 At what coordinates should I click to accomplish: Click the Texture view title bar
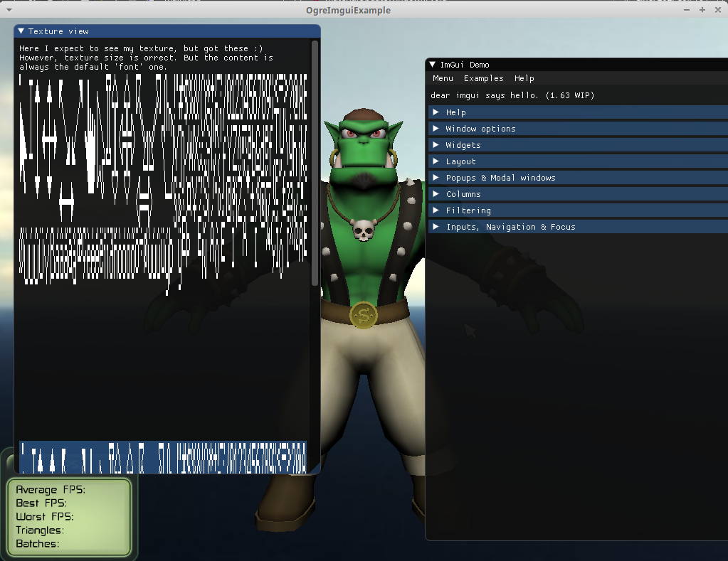tap(167, 31)
